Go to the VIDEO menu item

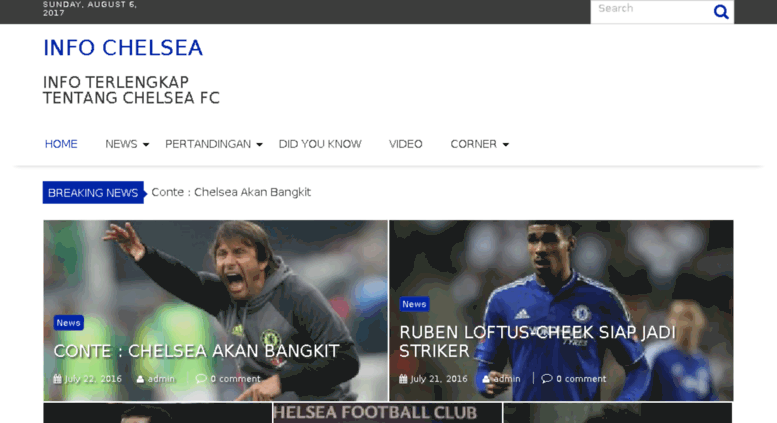click(405, 144)
